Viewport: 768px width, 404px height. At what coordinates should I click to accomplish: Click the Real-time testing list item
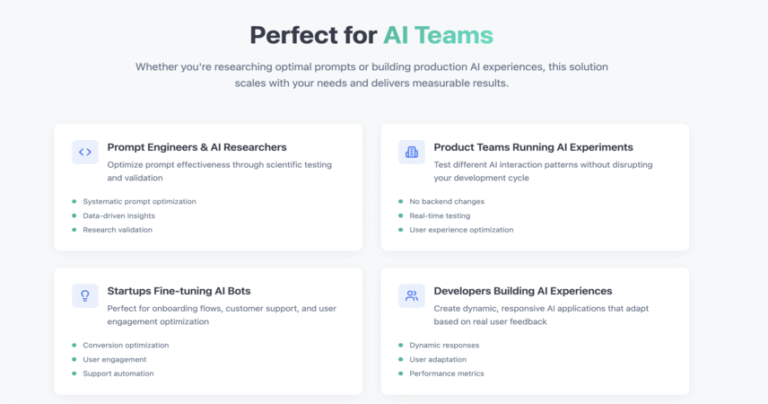(x=440, y=215)
